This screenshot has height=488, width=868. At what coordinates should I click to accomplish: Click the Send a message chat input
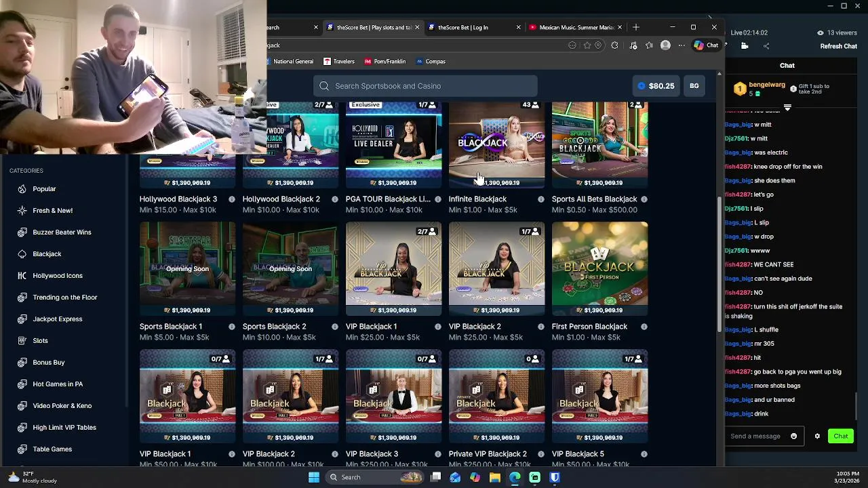click(x=764, y=436)
